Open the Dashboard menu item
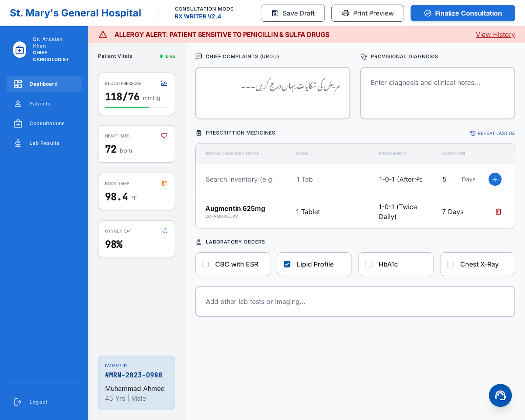Viewport: 525px width, 420px height. tap(44, 84)
